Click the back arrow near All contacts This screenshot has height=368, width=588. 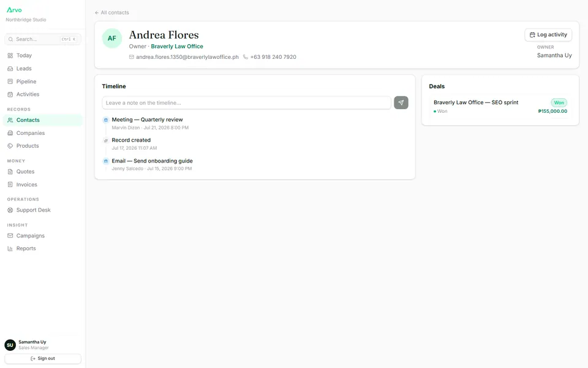[x=97, y=13]
